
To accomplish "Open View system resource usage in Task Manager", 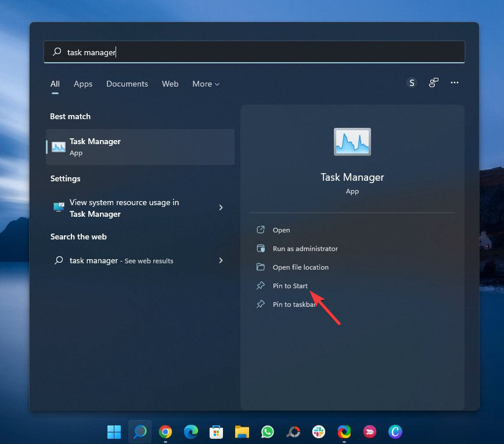I will coord(140,208).
